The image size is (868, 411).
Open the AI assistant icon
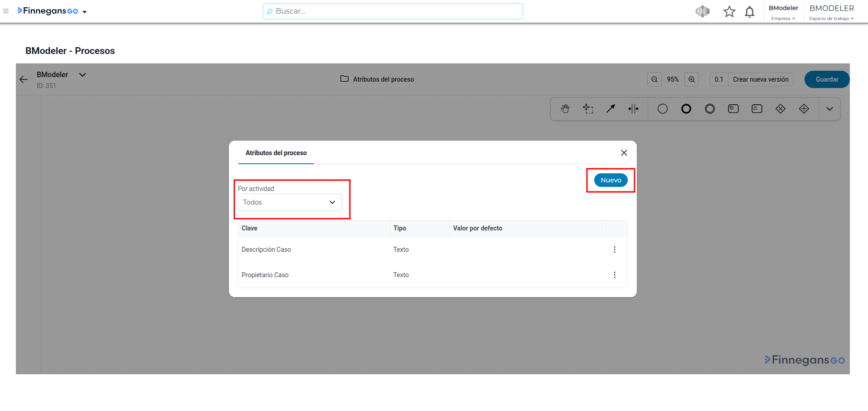[x=703, y=11]
